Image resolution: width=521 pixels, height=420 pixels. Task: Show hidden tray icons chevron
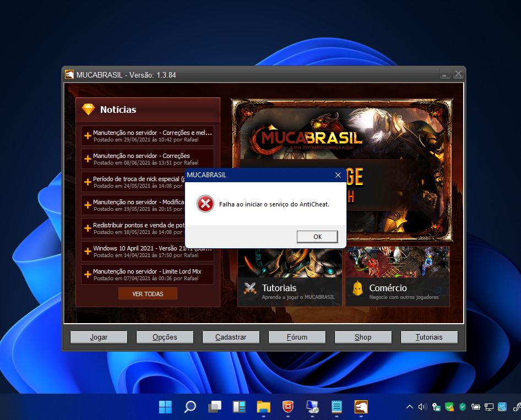click(x=409, y=407)
